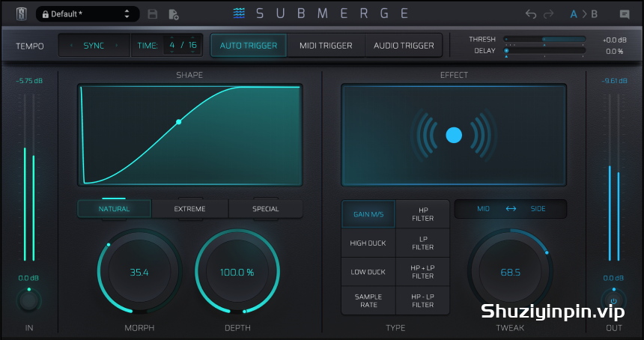Click the SYNC tempo mode label
Viewport: 644px width, 340px height.
(x=94, y=46)
